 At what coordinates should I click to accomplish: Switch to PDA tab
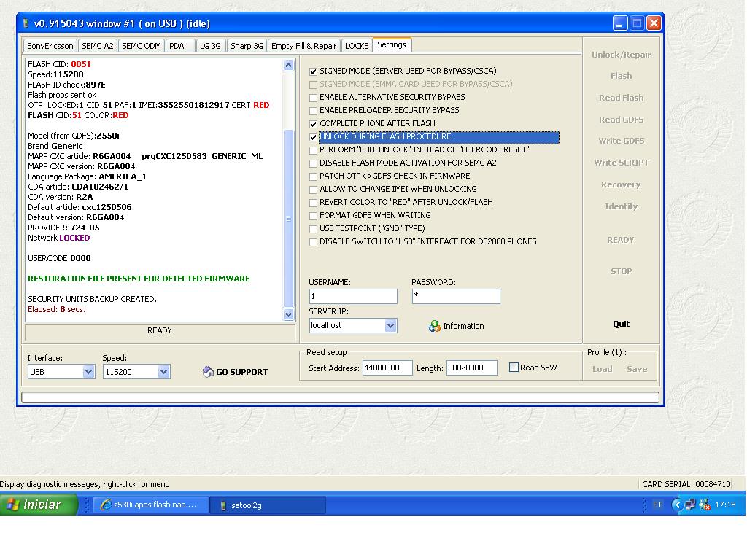point(181,46)
